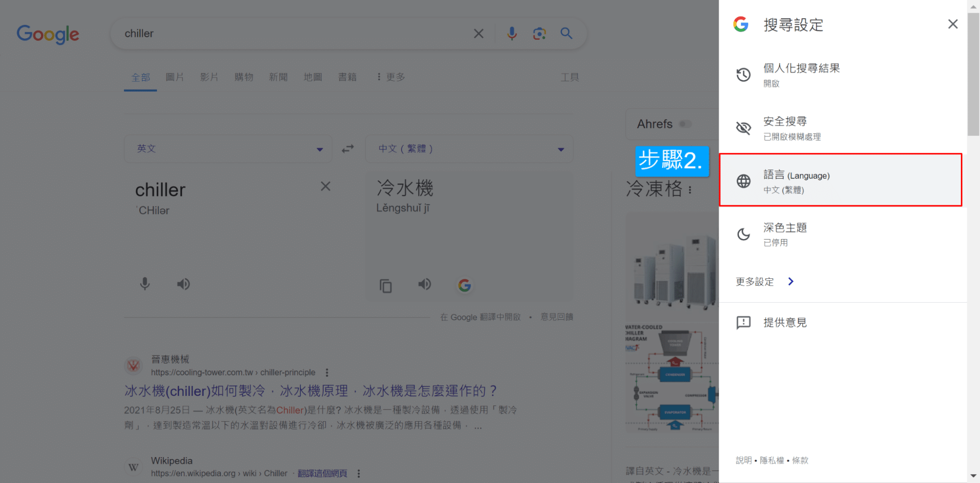This screenshot has height=483, width=980.
Task: Click the magnifier search button
Action: point(566,33)
